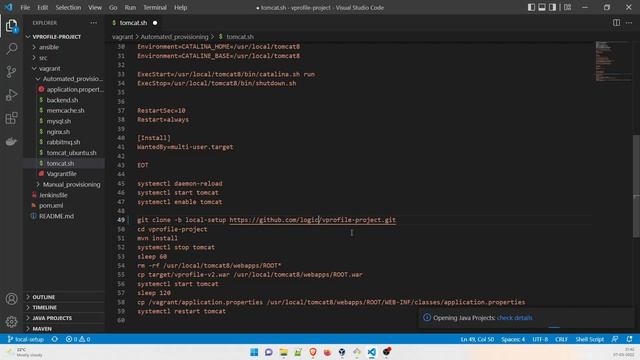This screenshot has width=640, height=360.
Task: Open the Accounts menu icon
Action: [x=11, y=299]
